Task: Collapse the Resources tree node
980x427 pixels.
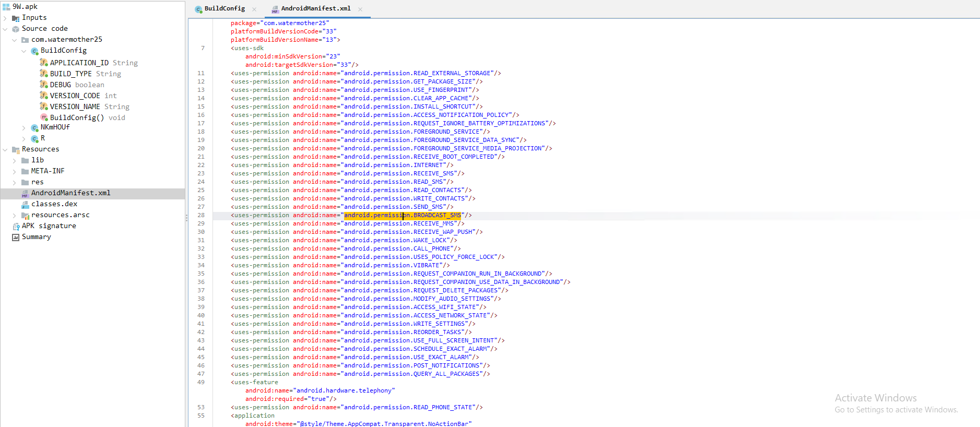Action: coord(5,150)
